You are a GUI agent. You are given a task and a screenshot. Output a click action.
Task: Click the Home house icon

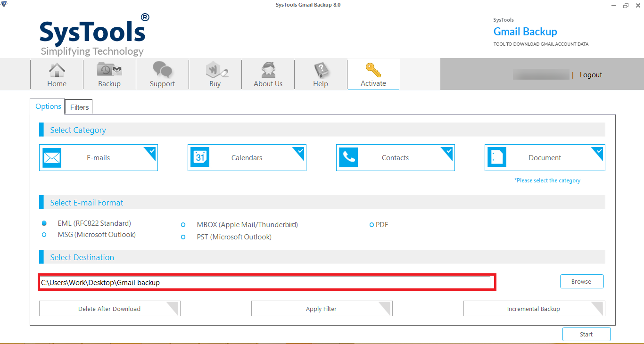[57, 70]
